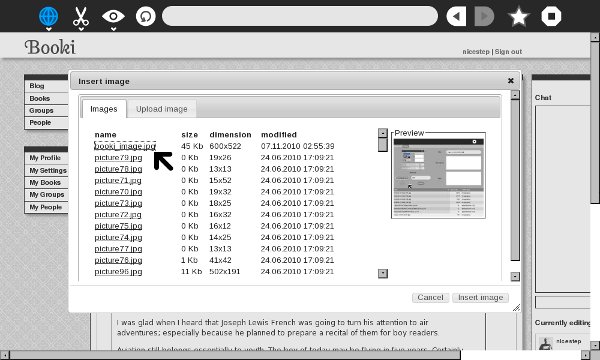The image size is (600, 360).
Task: Close the Insert image dialog with X
Action: (510, 81)
